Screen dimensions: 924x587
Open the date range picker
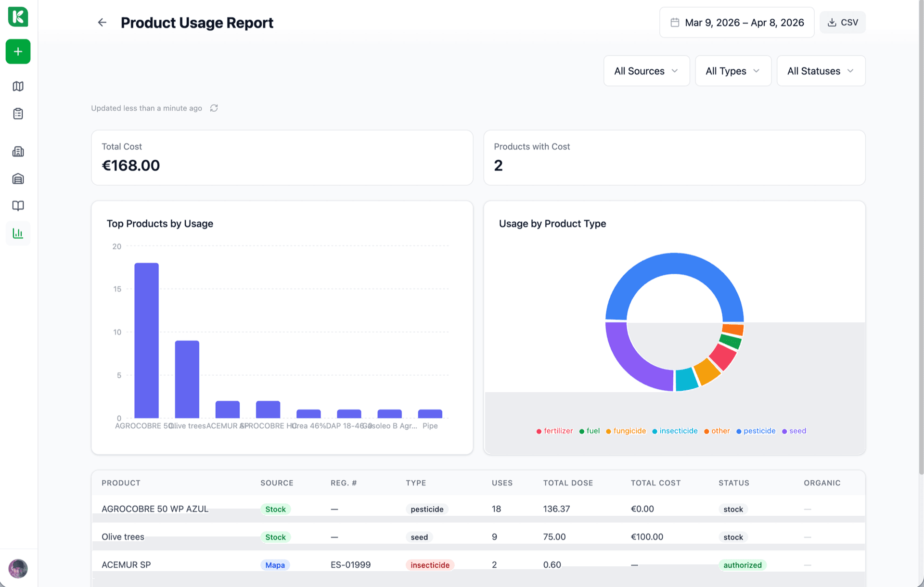pos(736,22)
